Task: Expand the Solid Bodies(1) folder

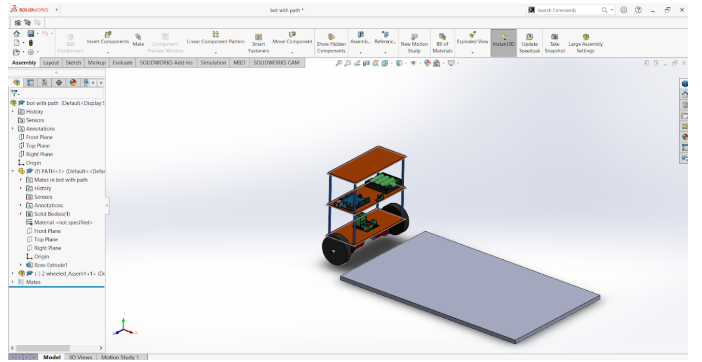Action: [x=21, y=213]
